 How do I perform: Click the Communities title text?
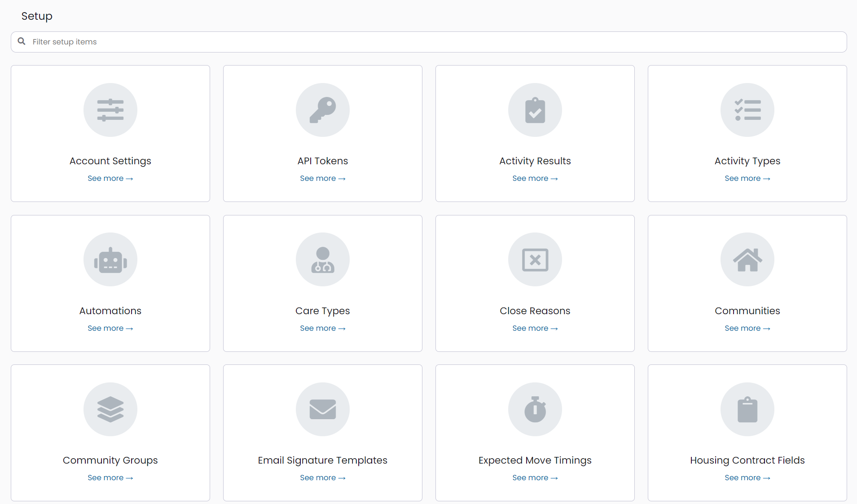pos(747,311)
